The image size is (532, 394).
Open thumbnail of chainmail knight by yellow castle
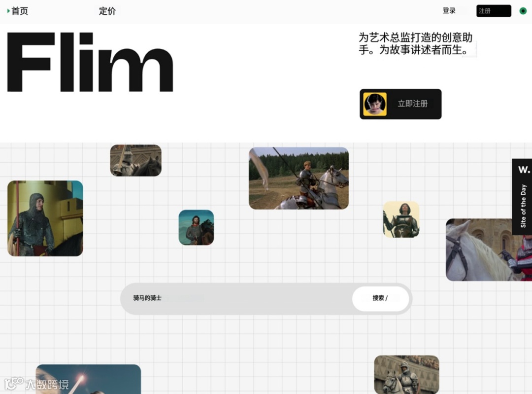45,218
